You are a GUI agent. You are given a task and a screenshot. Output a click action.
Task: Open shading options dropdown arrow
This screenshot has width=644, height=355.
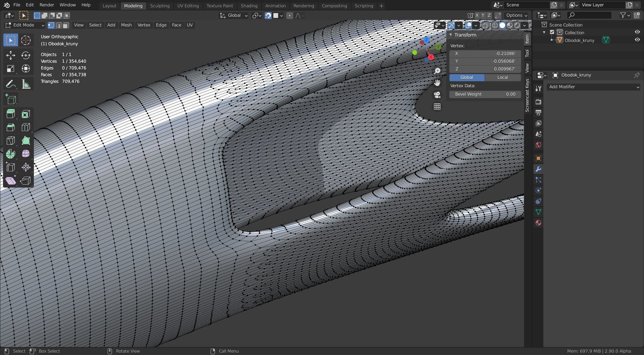tap(524, 25)
